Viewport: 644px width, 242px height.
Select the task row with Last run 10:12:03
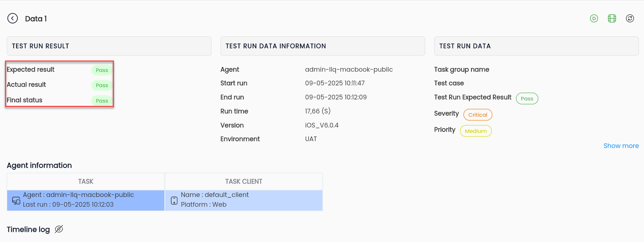coord(86,201)
